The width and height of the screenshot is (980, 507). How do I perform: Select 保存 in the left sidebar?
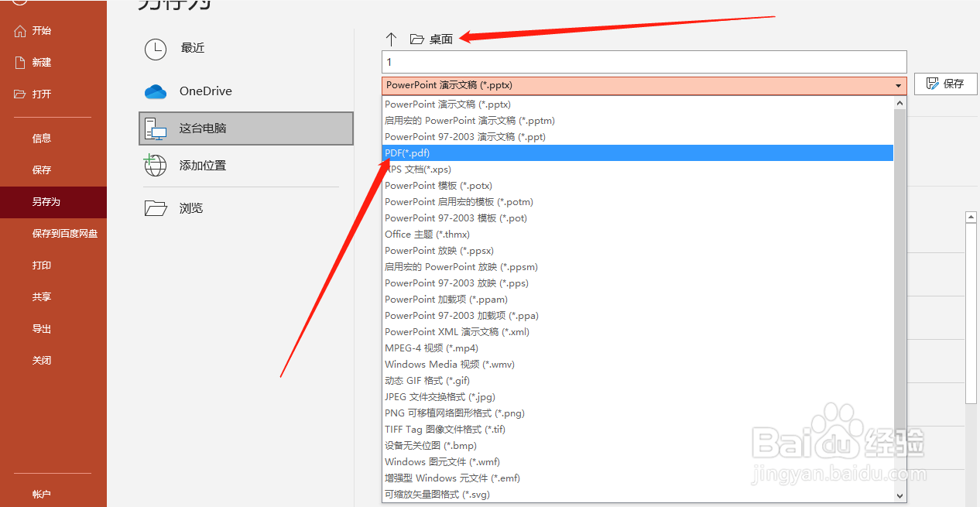point(42,170)
